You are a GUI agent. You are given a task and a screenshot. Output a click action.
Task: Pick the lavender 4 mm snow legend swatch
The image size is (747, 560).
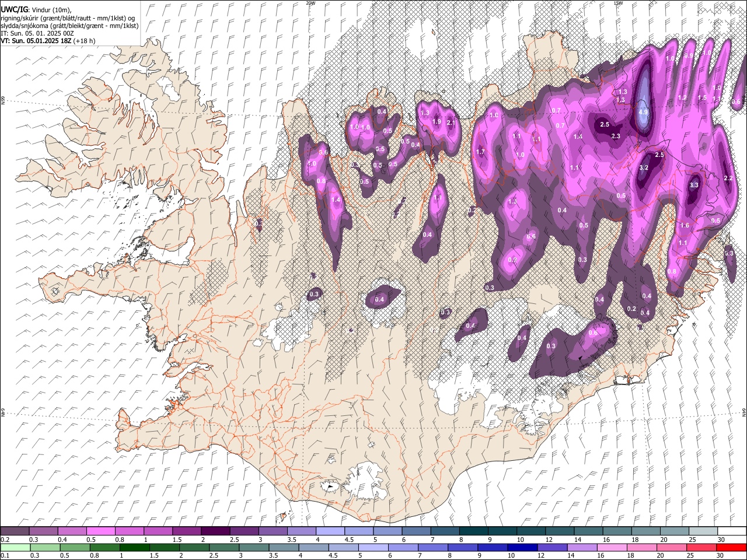click(x=329, y=531)
